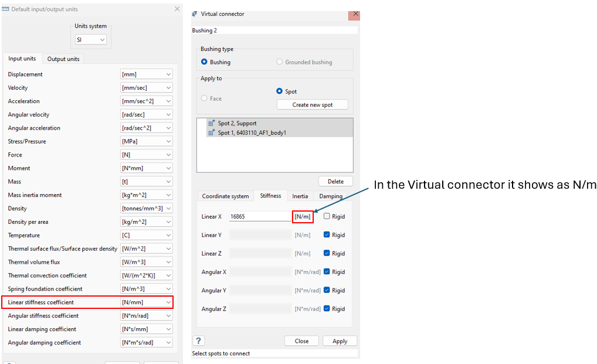Image resolution: width=597 pixels, height=364 pixels.
Task: Open the Angular velocity units dropdown
Action: 147,114
